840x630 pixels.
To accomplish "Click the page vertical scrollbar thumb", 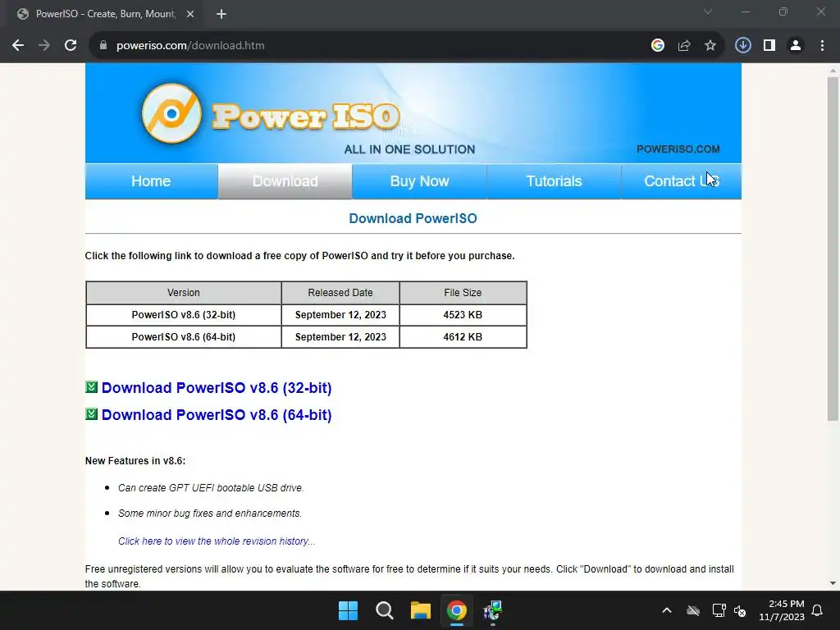I will [x=833, y=249].
